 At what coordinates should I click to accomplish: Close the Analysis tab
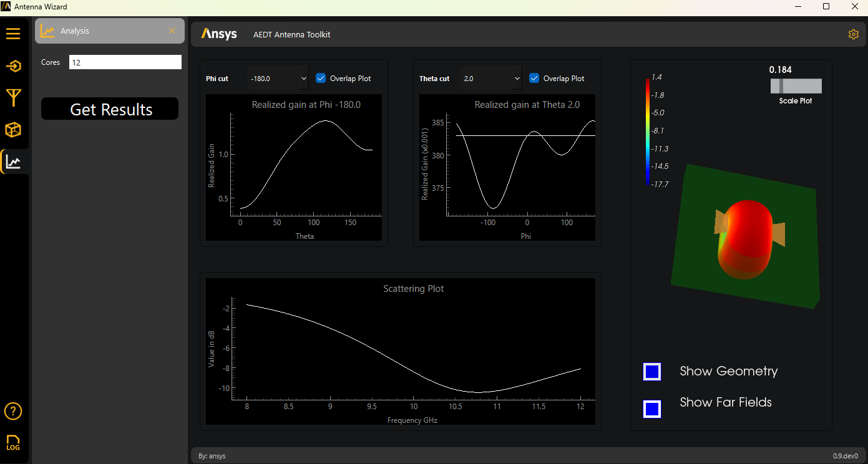172,31
